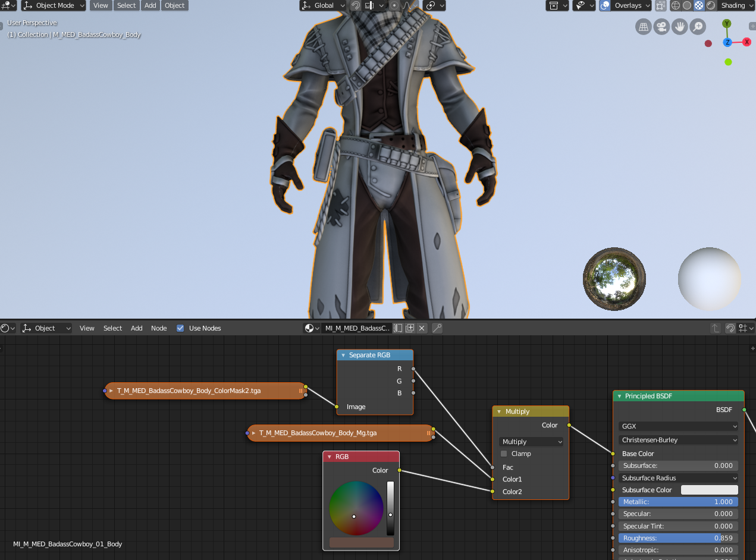Toggle viewport overlays visibility icon
The height and width of the screenshot is (560, 756).
605,5
